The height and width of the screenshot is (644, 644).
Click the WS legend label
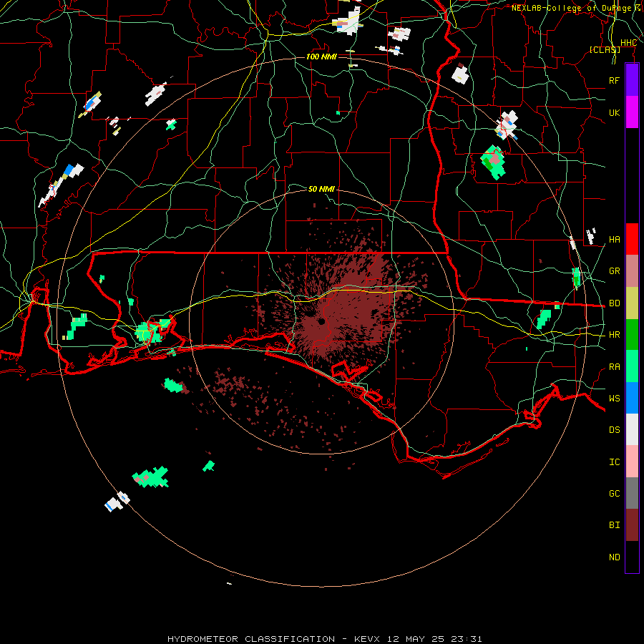pos(614,398)
